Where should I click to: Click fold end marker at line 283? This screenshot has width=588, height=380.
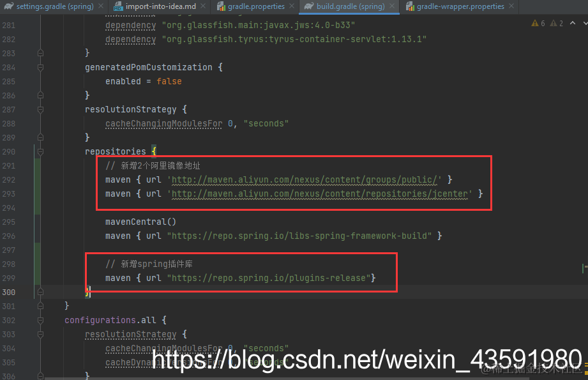click(40, 53)
